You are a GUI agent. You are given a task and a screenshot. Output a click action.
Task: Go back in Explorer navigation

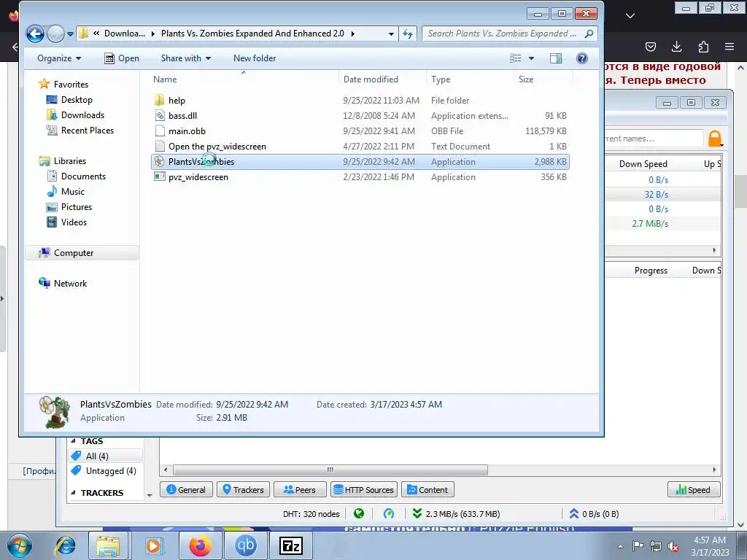[35, 34]
